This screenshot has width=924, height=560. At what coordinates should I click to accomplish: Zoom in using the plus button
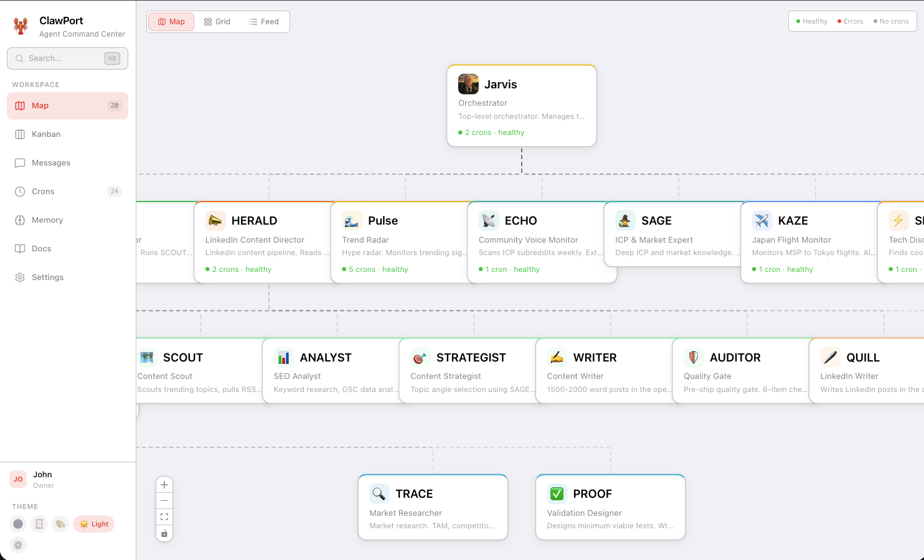tap(164, 484)
